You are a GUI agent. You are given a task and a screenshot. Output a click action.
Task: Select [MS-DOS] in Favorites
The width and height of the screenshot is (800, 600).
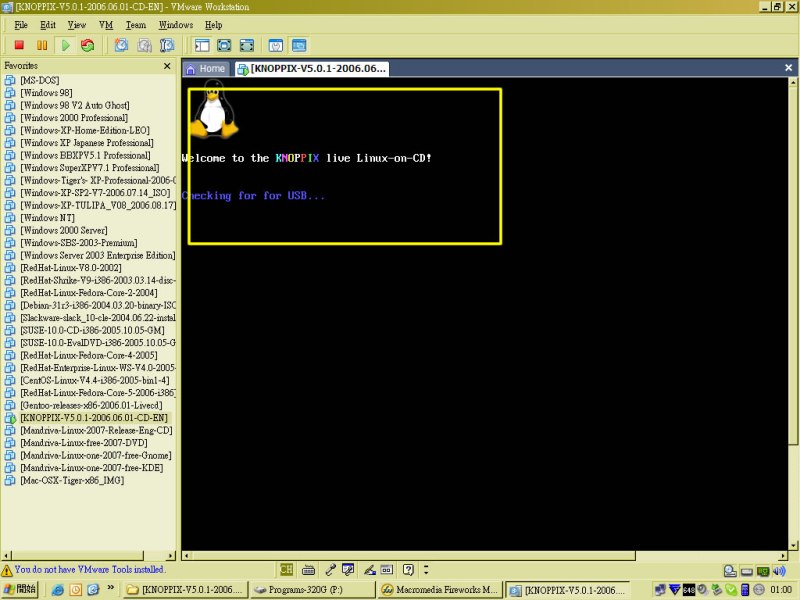40,80
